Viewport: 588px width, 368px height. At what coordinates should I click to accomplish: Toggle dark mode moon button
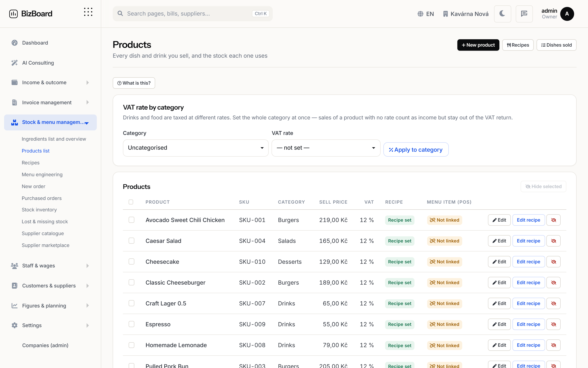coord(502,14)
